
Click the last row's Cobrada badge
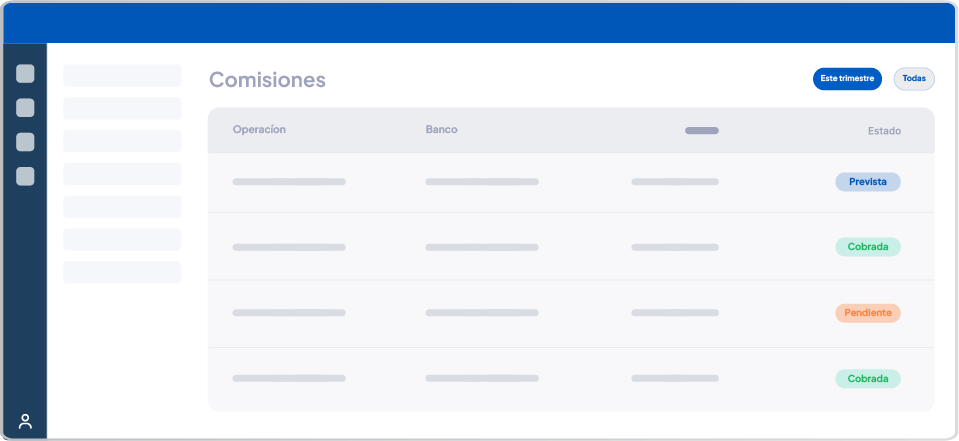[x=868, y=379]
